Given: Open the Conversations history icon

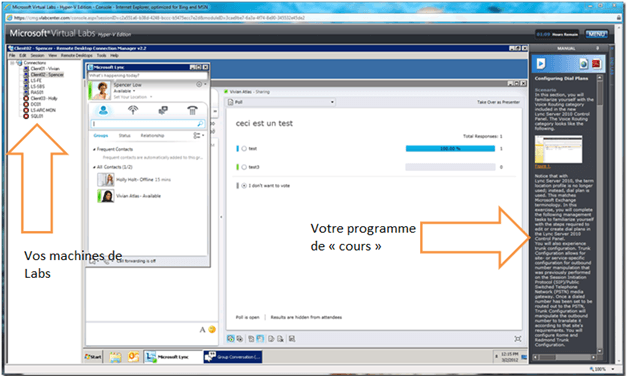Looking at the screenshot, I should (x=163, y=110).
